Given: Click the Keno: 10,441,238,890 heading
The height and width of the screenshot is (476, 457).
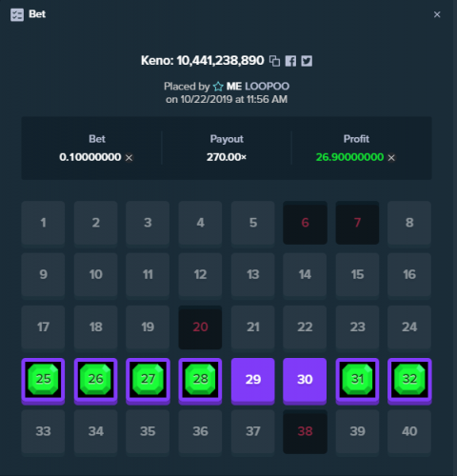Looking at the screenshot, I should point(203,60).
